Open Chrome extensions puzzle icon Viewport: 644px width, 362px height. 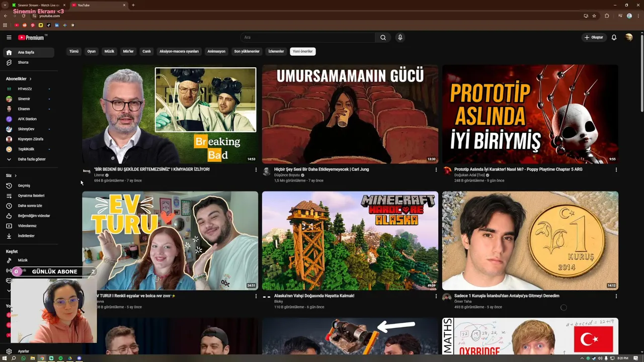[x=607, y=16]
